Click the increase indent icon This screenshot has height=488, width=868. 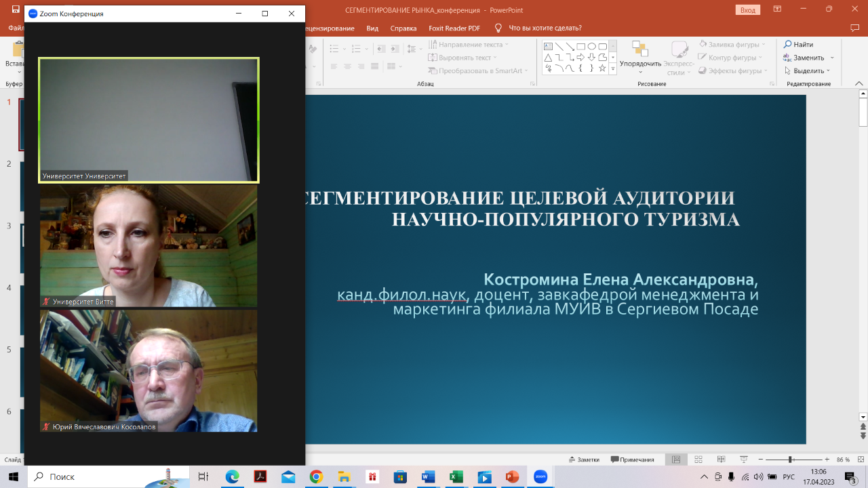394,49
